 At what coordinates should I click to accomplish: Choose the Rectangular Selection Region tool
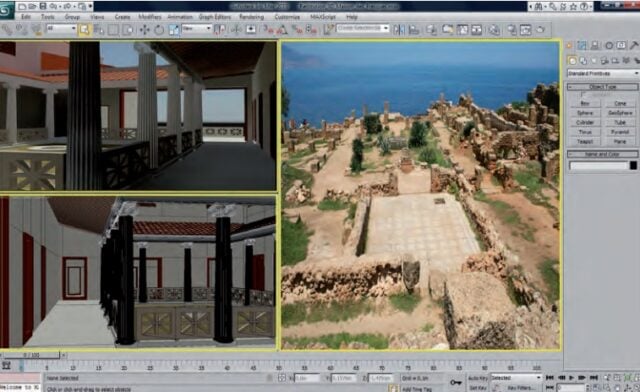click(x=113, y=30)
